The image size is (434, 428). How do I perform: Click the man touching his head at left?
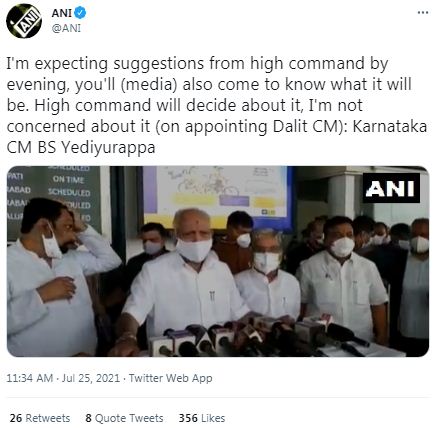pos(57,277)
